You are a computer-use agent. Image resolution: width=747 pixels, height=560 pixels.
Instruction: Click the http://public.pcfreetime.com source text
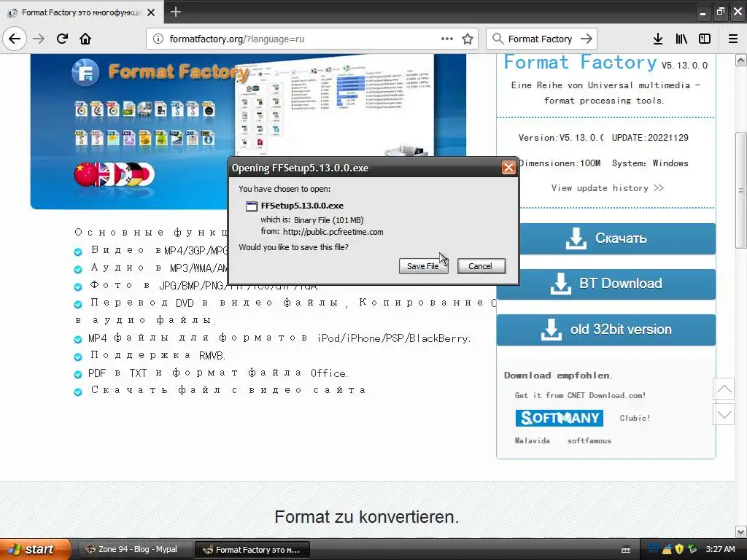click(333, 232)
